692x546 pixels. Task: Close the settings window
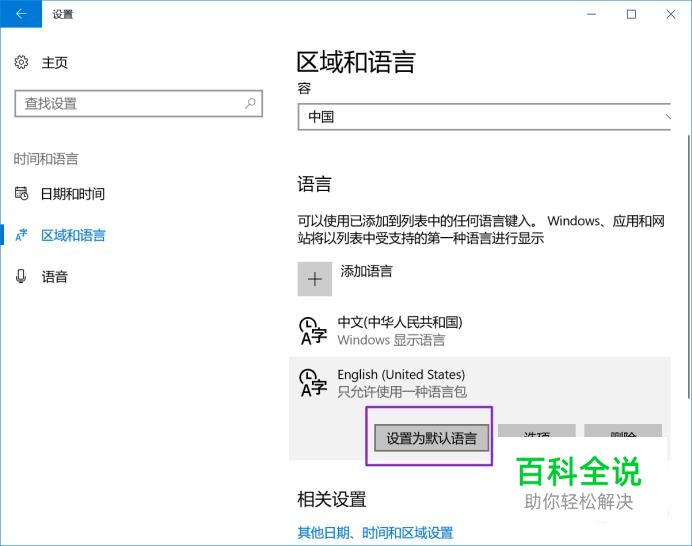point(671,14)
